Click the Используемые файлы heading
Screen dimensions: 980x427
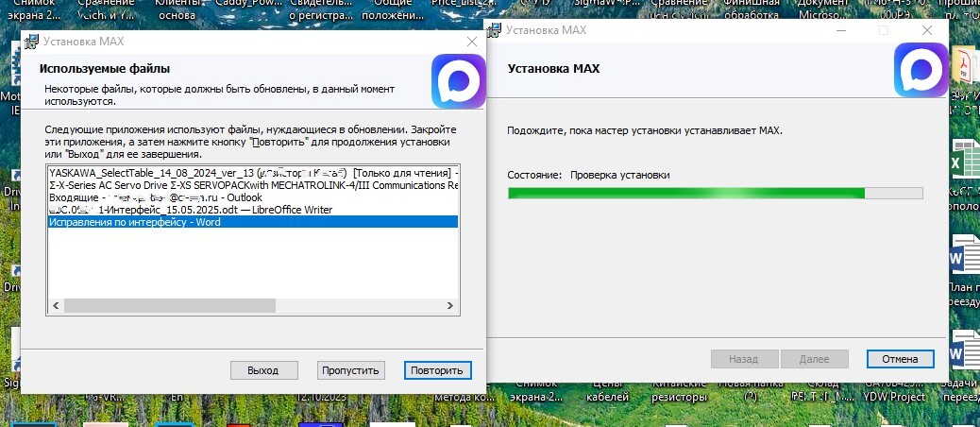[105, 68]
